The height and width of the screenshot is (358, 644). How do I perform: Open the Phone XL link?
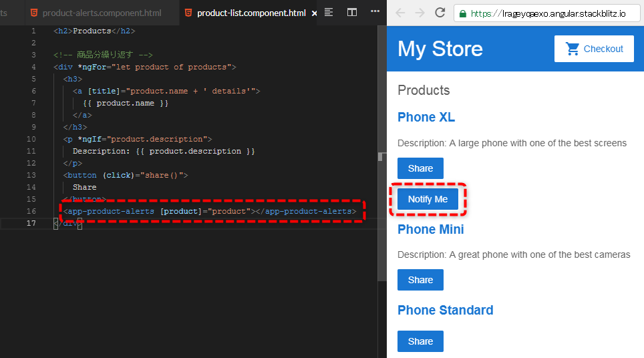(x=426, y=118)
